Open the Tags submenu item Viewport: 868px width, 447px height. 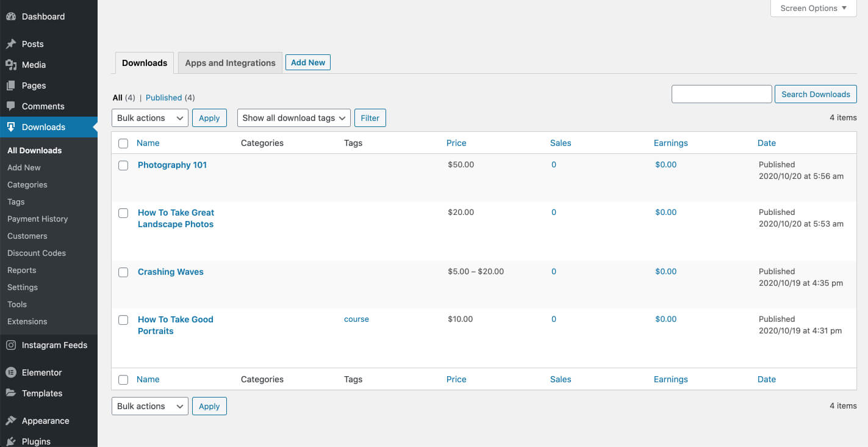click(x=16, y=202)
